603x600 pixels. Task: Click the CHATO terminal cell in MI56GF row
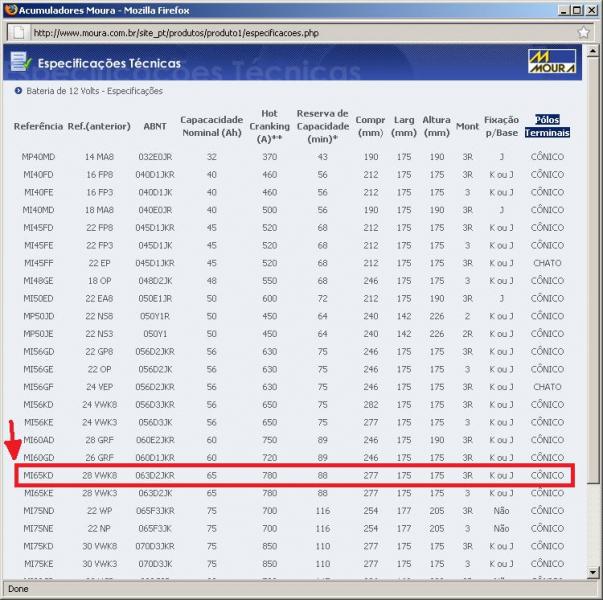click(x=547, y=387)
